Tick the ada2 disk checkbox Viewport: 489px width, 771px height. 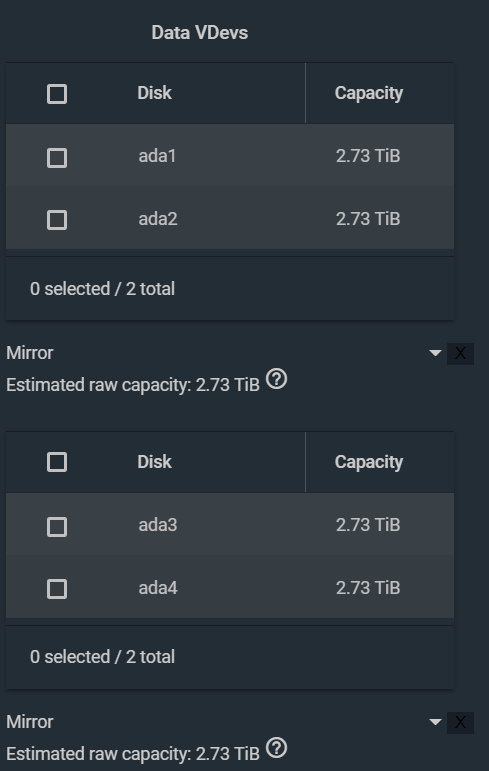[57, 220]
